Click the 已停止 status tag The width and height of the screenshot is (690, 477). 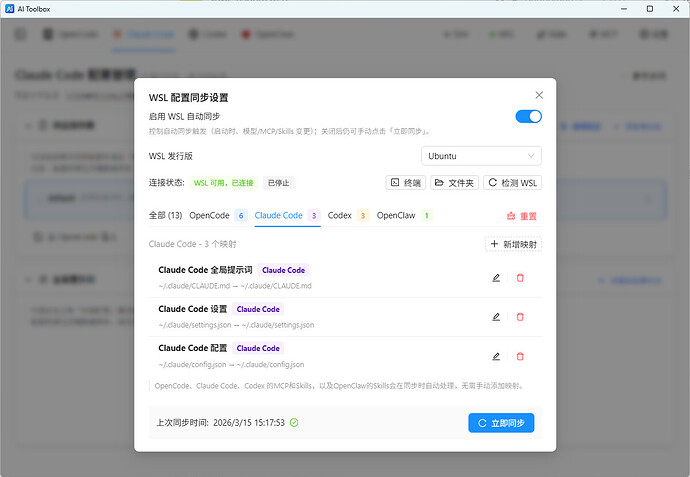pyautogui.click(x=279, y=183)
